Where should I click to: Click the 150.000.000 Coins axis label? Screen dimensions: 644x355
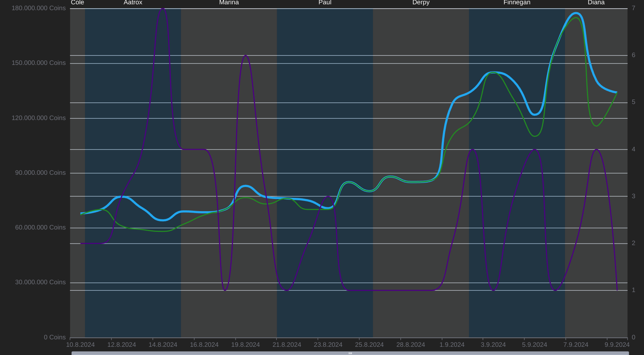tap(38, 63)
